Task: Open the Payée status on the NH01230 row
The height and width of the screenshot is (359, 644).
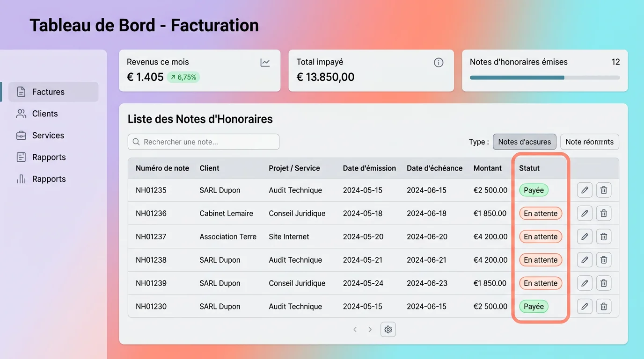Action: 533,306
